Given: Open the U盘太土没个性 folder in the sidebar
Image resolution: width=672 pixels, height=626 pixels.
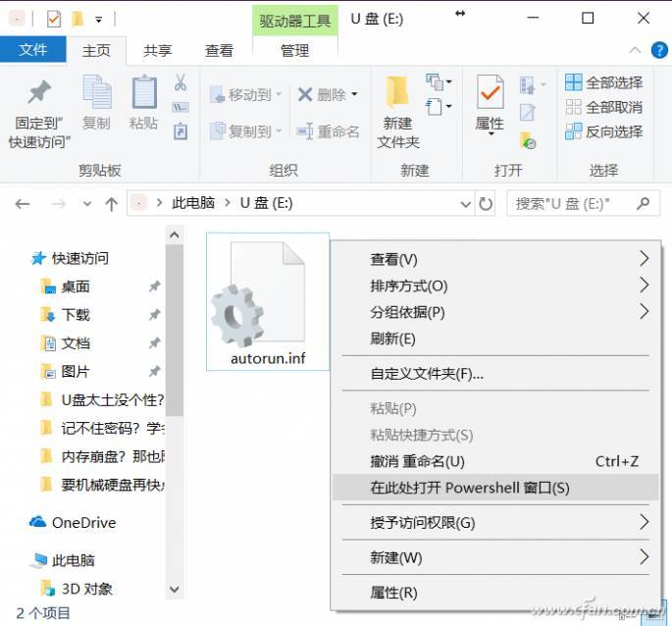Looking at the screenshot, I should [102, 399].
